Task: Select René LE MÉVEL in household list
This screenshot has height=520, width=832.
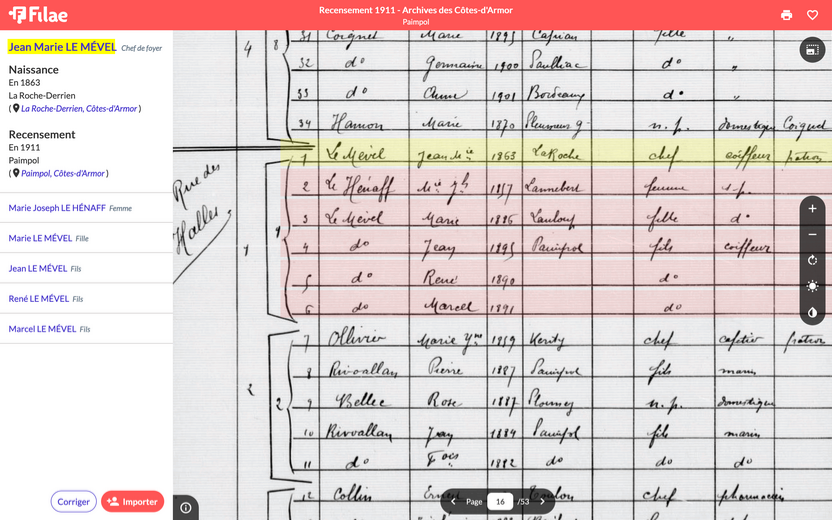Action: click(x=39, y=299)
